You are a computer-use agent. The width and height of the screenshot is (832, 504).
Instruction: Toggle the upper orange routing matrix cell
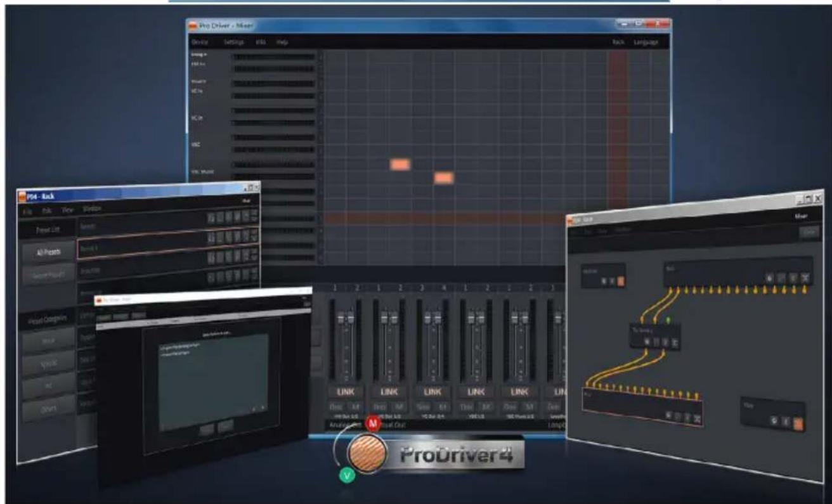click(x=400, y=165)
